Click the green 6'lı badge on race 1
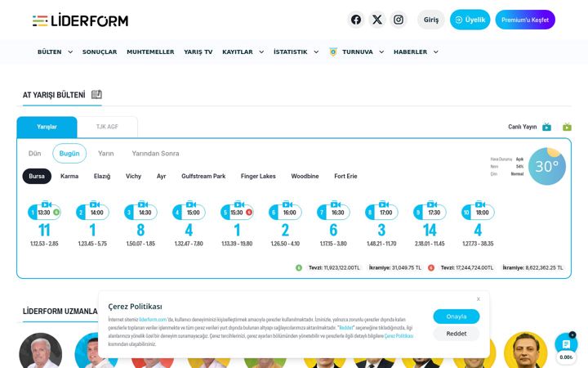The width and height of the screenshot is (588, 368). pyautogui.click(x=56, y=212)
